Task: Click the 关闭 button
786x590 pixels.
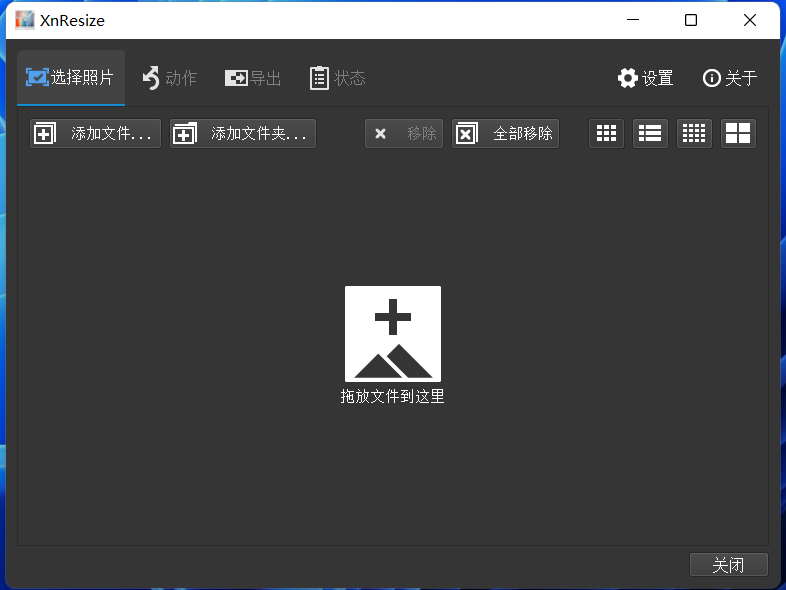Action: (x=728, y=565)
